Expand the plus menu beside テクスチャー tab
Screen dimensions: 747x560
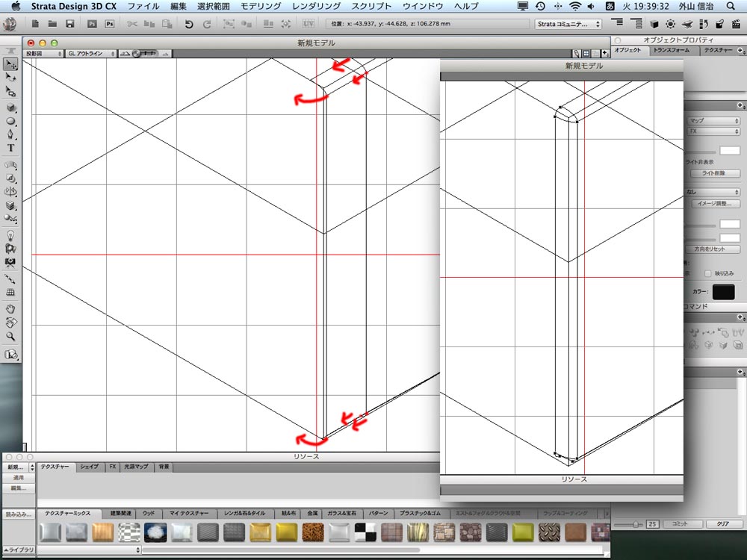[x=741, y=50]
